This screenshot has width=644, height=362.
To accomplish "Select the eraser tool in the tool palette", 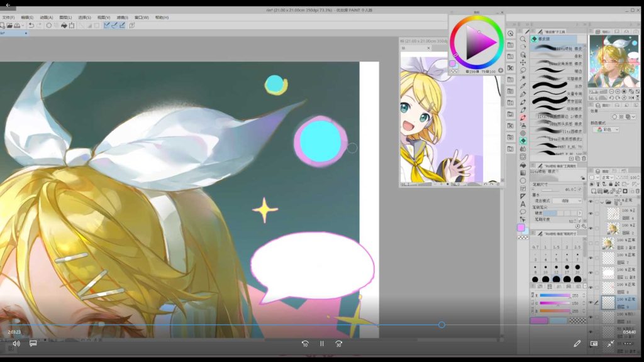I will [x=523, y=141].
